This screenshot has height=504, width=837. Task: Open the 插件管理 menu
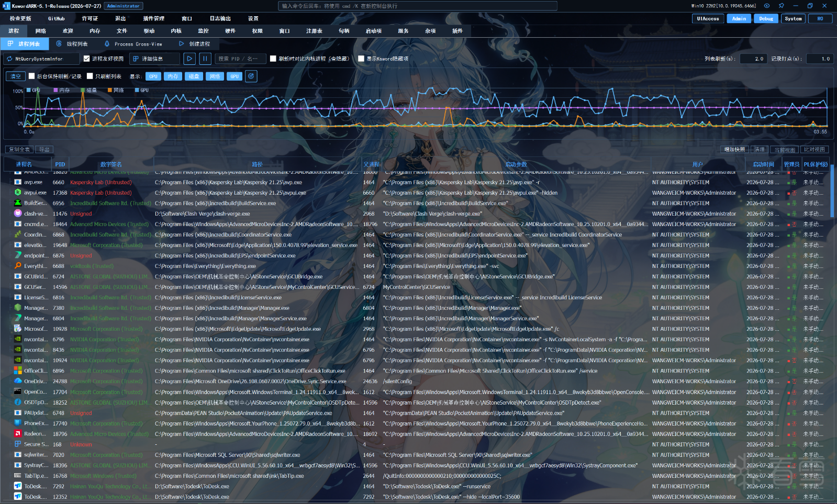tap(154, 18)
